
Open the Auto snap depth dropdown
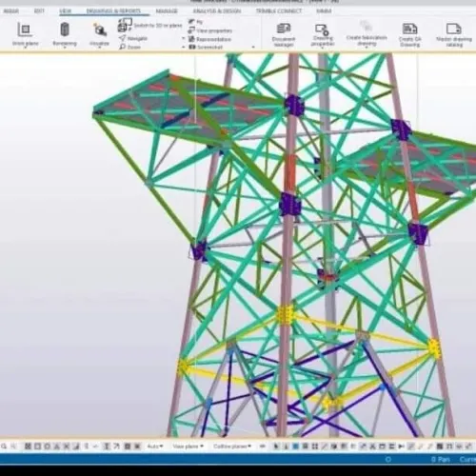pos(154,446)
